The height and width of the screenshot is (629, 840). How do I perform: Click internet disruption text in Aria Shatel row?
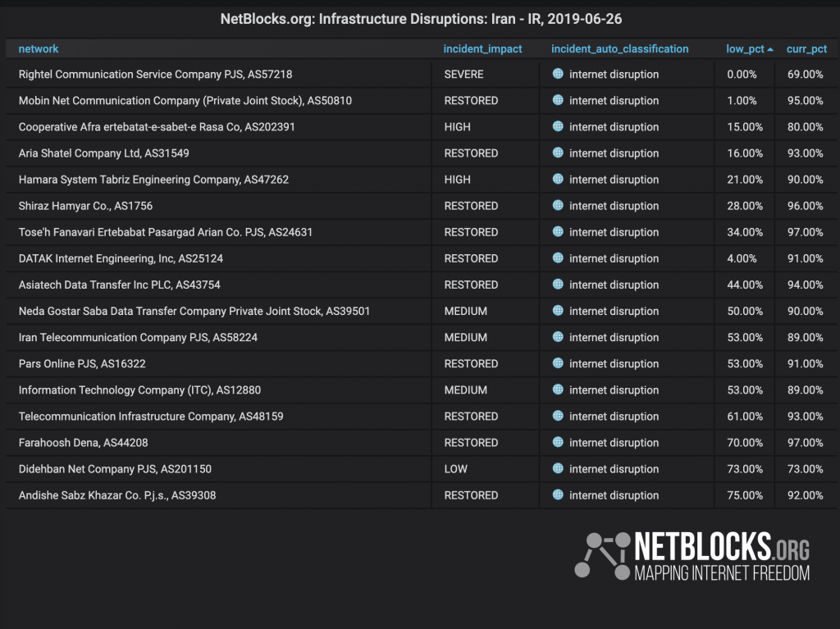pyautogui.click(x=614, y=153)
